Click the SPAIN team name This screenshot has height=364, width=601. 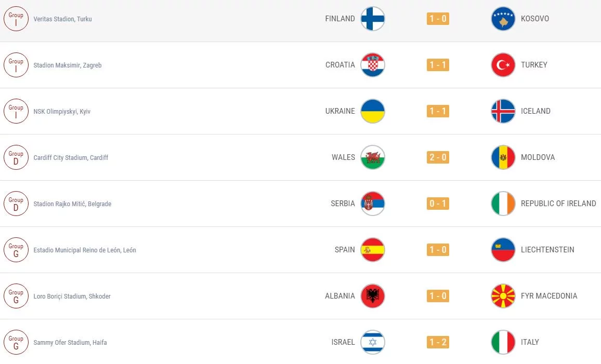[345, 250]
